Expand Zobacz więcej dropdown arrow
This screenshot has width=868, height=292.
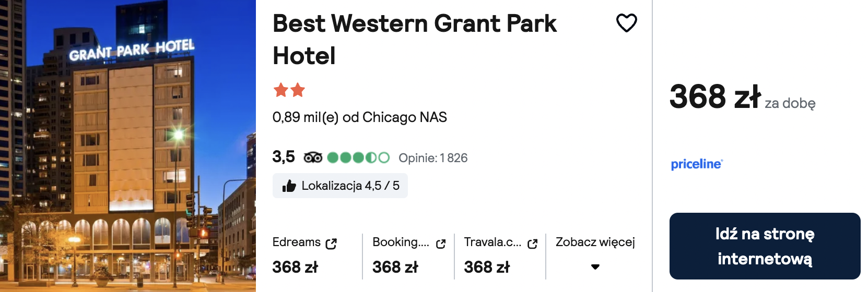pyautogui.click(x=595, y=267)
